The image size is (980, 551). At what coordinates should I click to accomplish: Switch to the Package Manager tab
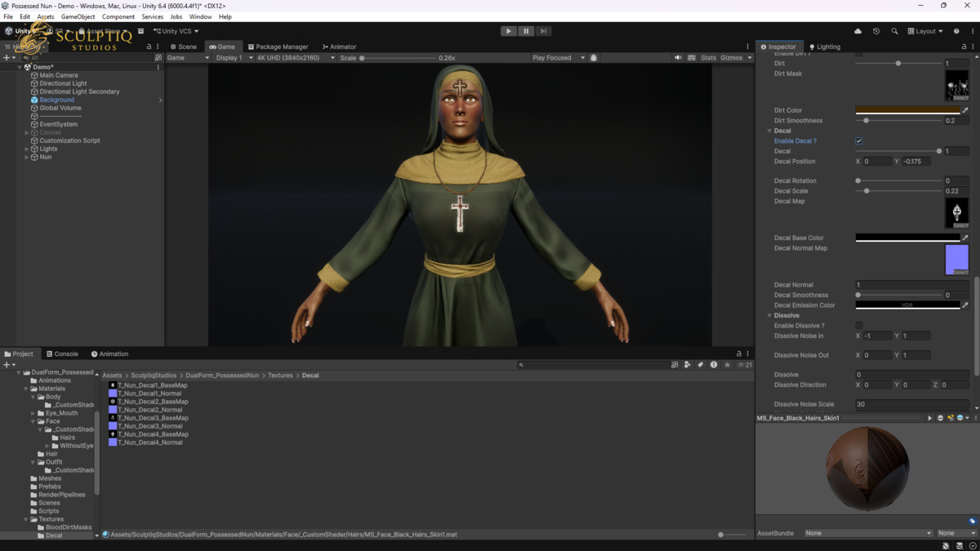point(278,47)
